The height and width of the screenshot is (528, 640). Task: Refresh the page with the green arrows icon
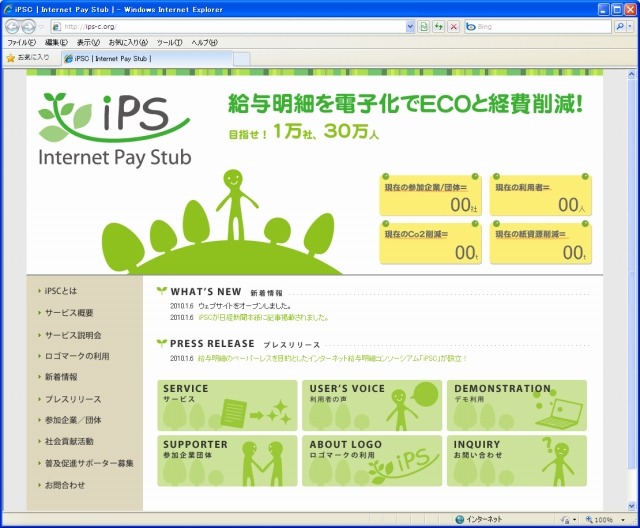pyautogui.click(x=439, y=27)
